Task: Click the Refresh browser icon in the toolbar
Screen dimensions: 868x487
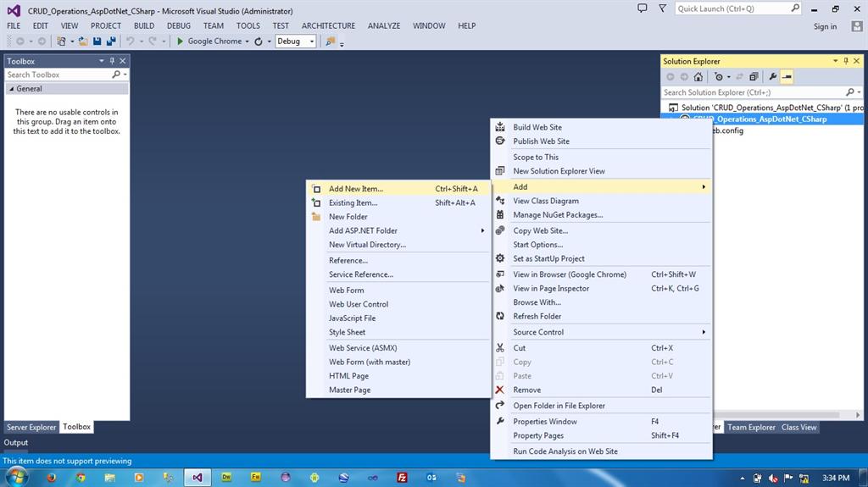Action: 259,42
